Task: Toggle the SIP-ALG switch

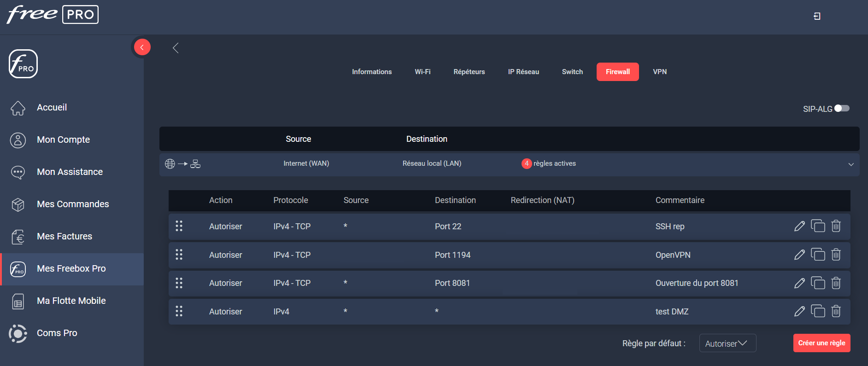Action: tap(842, 109)
